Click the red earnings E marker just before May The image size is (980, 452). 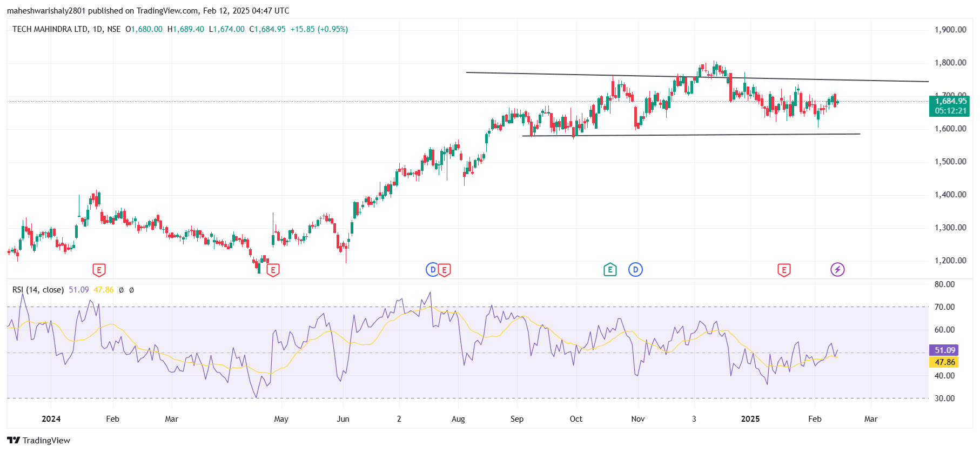pos(273,270)
